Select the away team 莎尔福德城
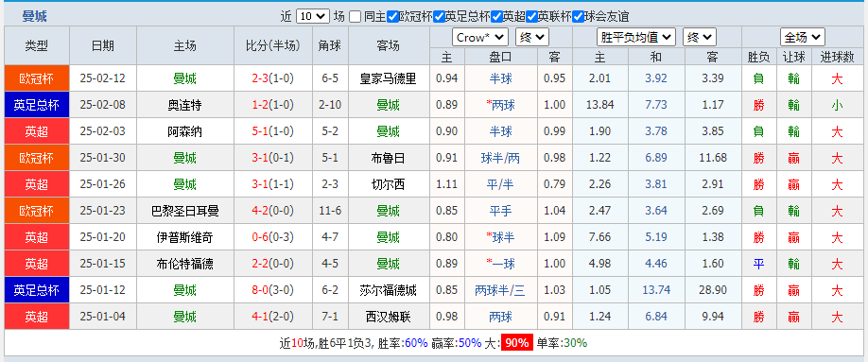Viewport: 868px width, 362px height. coord(388,290)
